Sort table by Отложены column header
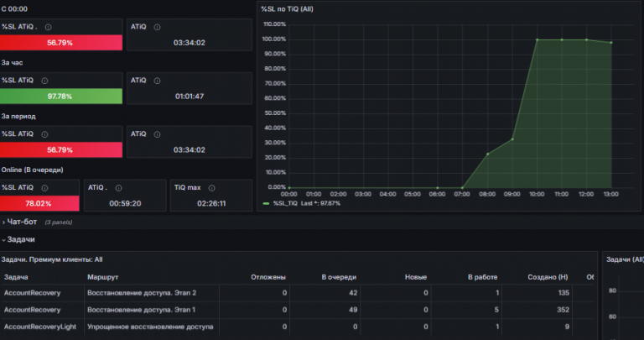Viewport: 644px width, 340px height. pyautogui.click(x=268, y=277)
